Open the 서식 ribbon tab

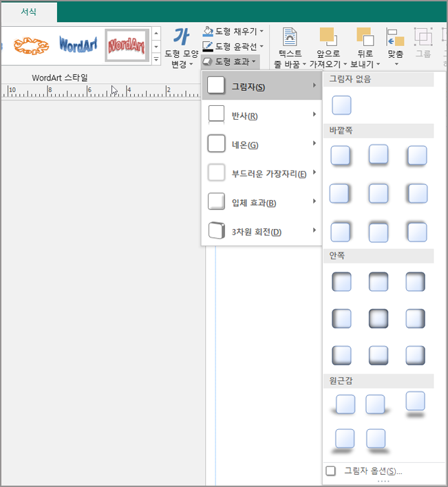pos(29,12)
